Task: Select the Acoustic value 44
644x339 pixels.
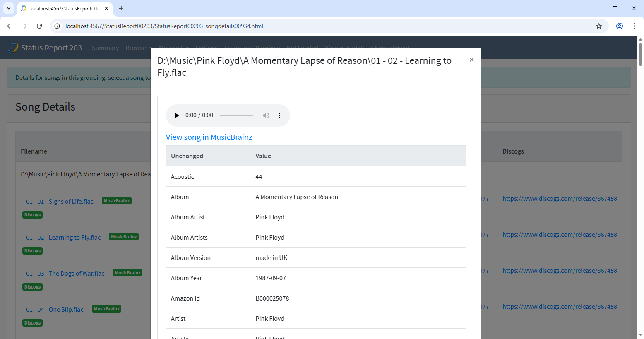Action: pyautogui.click(x=259, y=177)
